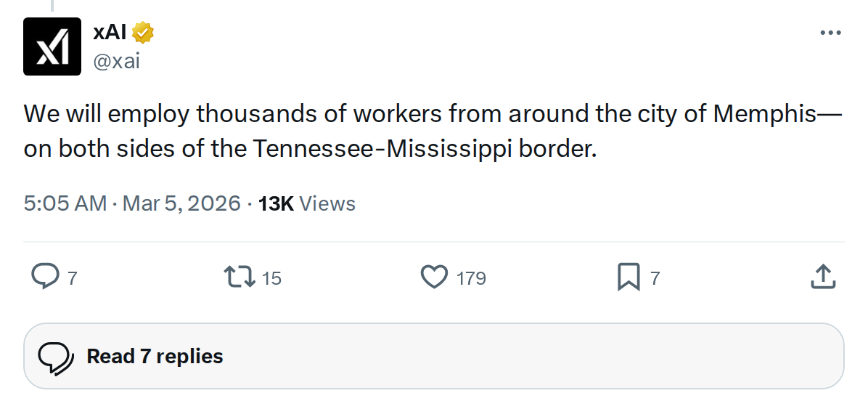Screen dimensions: 868x401
Task: Click the repost count of 15
Action: tap(271, 278)
